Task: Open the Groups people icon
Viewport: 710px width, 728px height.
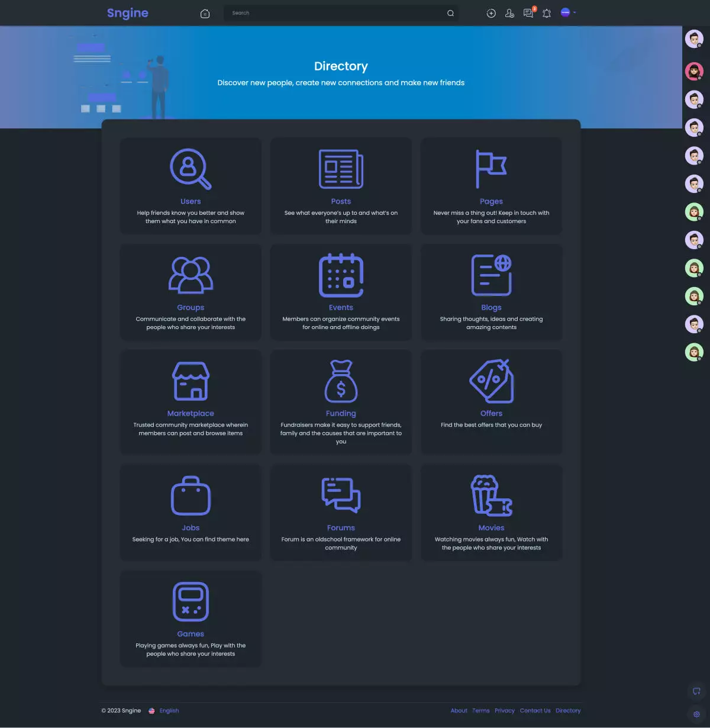Action: point(191,275)
